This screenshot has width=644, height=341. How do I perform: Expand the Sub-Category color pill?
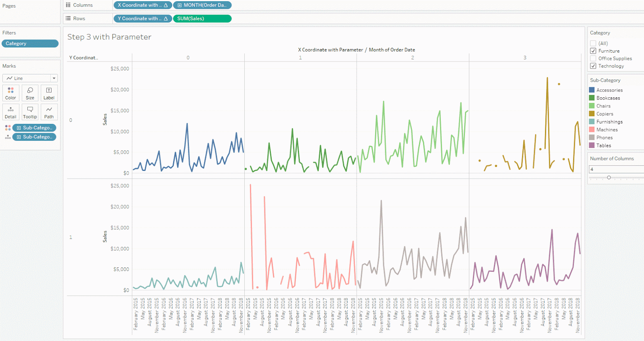point(19,128)
